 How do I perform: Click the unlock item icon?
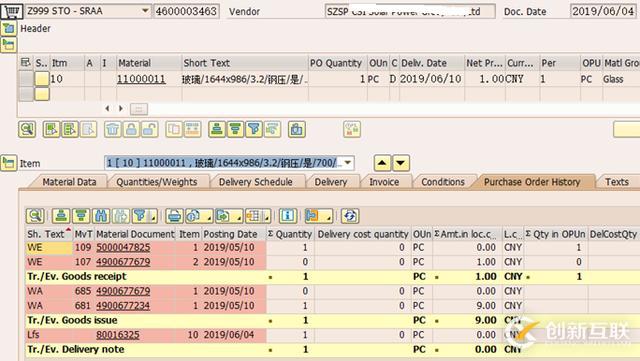click(x=150, y=129)
